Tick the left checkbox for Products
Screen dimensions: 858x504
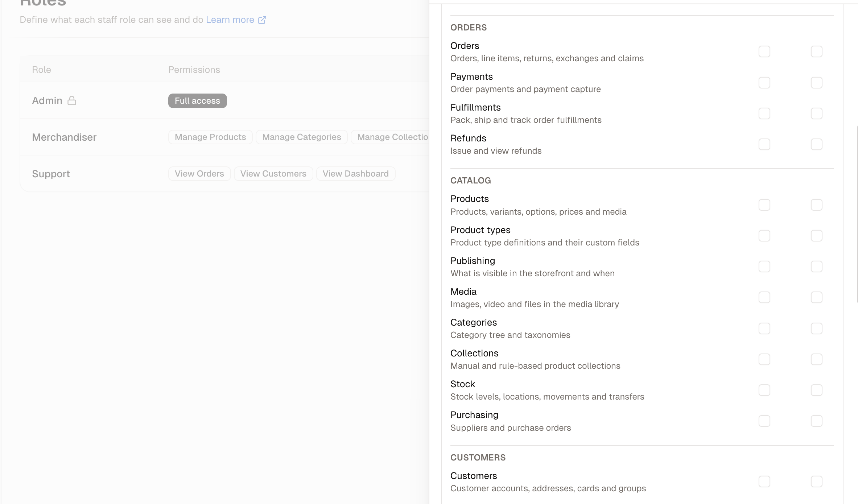click(764, 205)
